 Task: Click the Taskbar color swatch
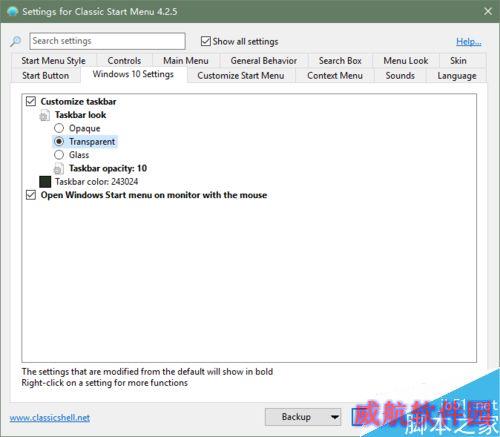(x=45, y=182)
